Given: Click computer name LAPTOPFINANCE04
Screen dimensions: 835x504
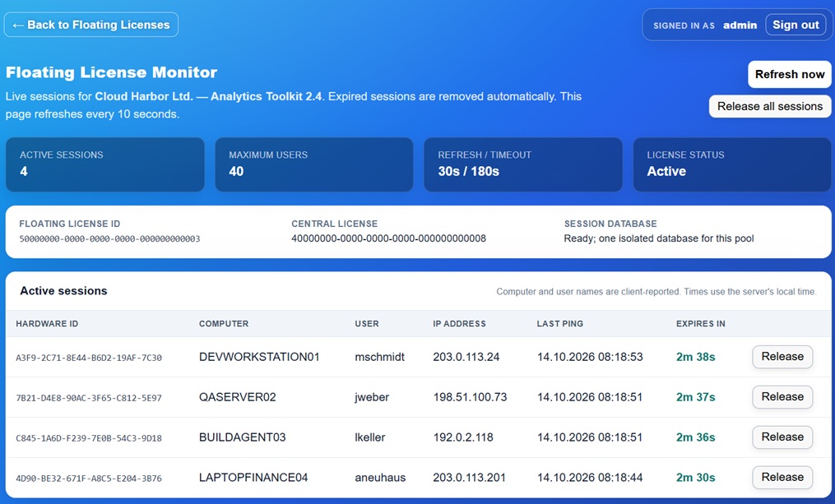Looking at the screenshot, I should click(253, 478).
